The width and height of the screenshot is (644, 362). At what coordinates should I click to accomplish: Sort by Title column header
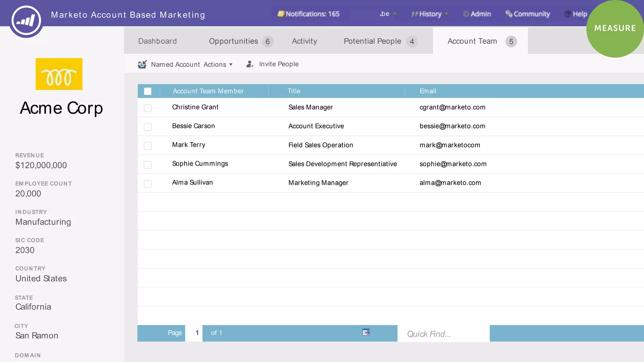pyautogui.click(x=294, y=91)
